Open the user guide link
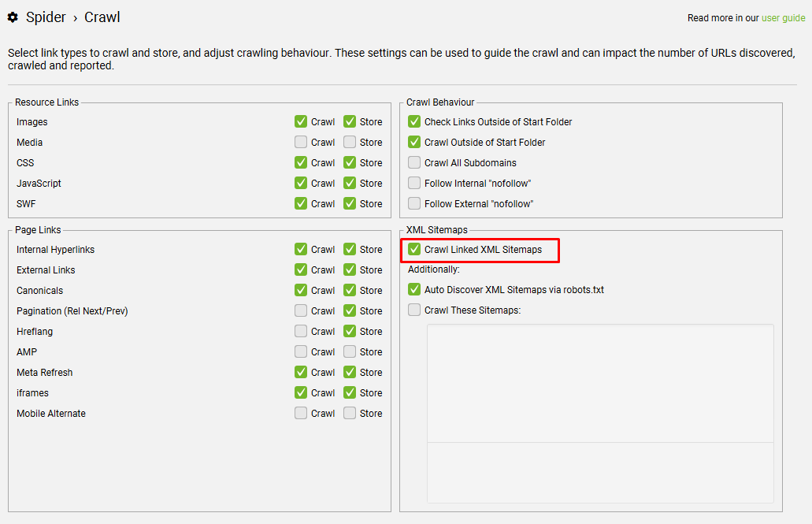 pos(783,17)
